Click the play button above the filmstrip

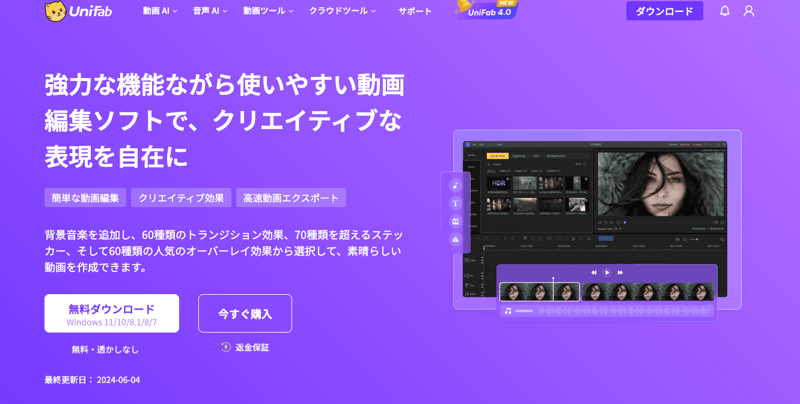(x=607, y=272)
